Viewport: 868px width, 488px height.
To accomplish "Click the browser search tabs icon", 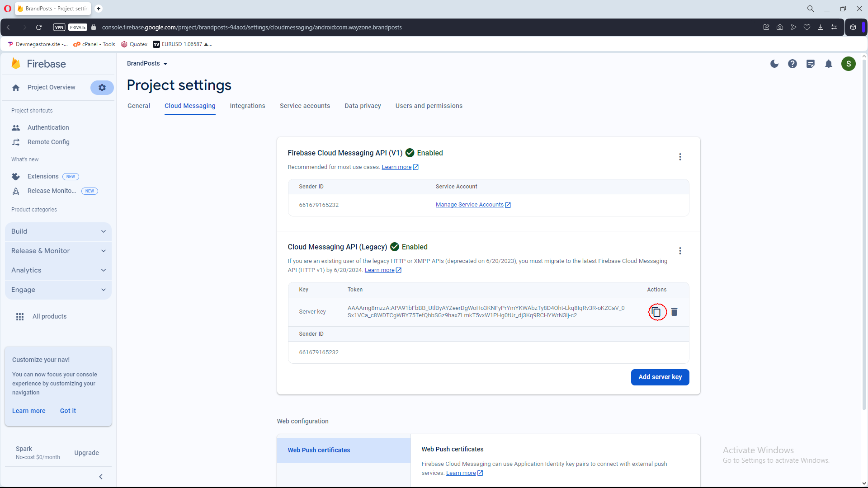I will 811,9.
